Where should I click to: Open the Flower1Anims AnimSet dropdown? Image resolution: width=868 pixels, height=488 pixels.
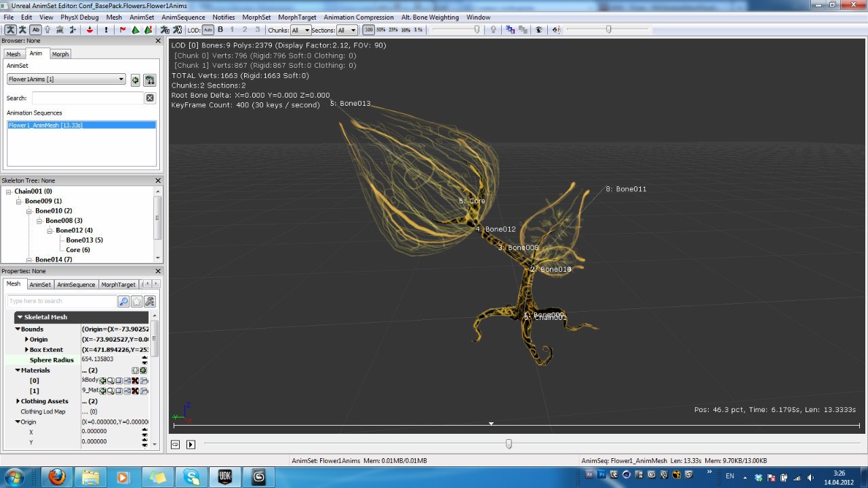[66, 79]
